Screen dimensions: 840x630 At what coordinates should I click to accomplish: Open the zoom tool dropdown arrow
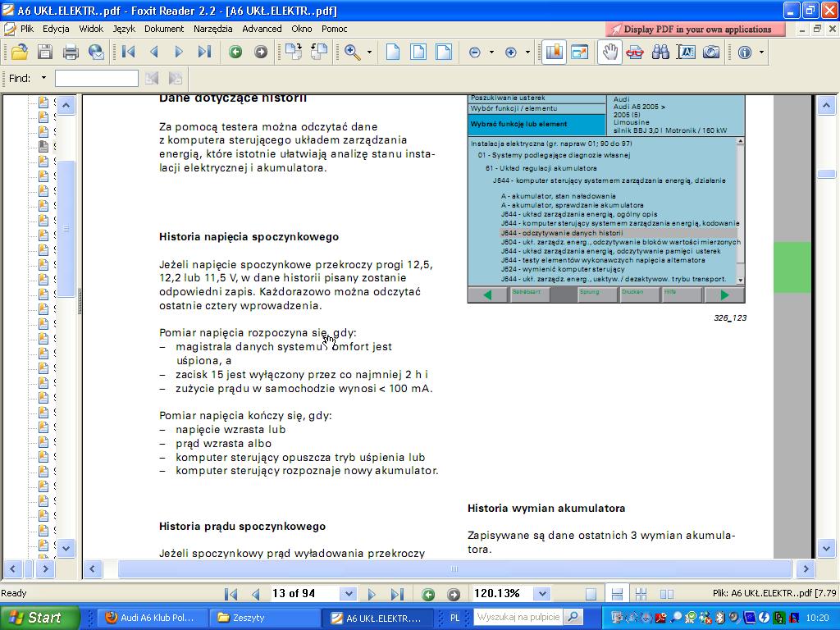click(x=370, y=52)
